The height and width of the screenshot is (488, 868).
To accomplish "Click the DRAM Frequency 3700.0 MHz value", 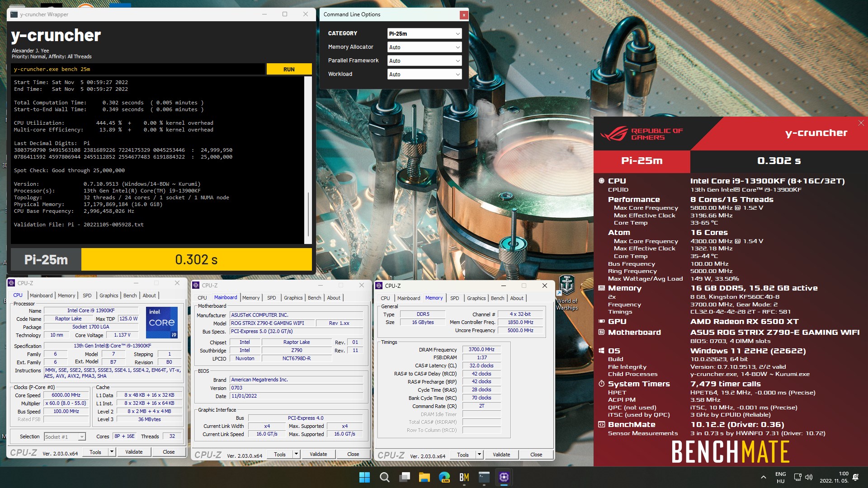I will pyautogui.click(x=481, y=349).
